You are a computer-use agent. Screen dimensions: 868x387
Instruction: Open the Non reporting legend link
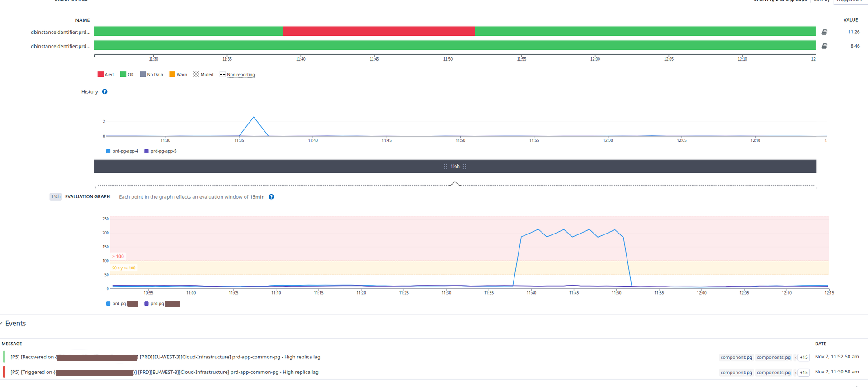[x=241, y=75]
